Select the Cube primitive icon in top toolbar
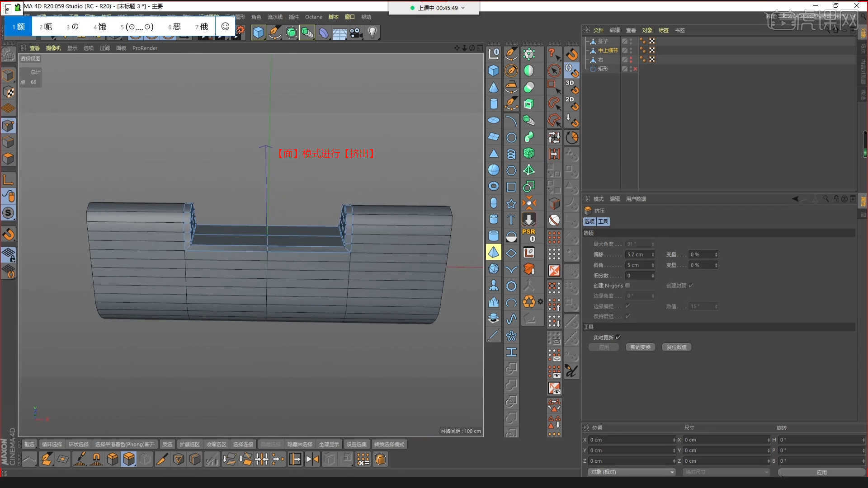The width and height of the screenshot is (868, 488). coord(258,33)
